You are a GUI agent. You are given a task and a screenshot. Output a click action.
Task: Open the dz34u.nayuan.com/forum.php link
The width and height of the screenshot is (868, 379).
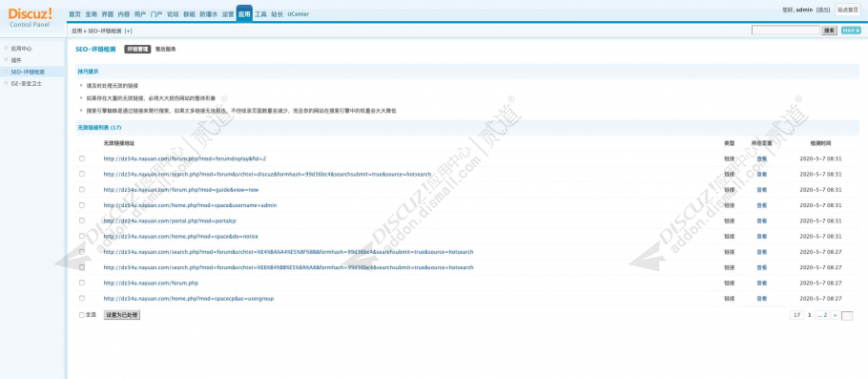tap(151, 283)
